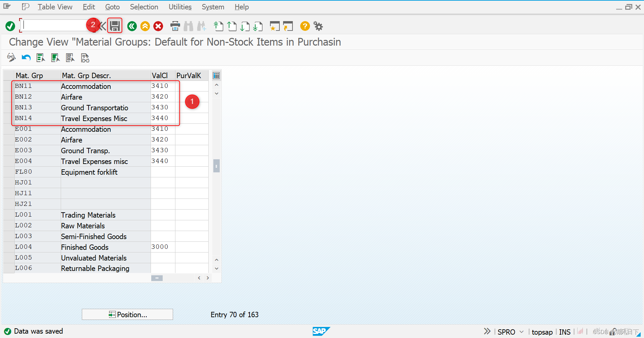This screenshot has width=644, height=338.
Task: Open the Edit menu
Action: coord(89,7)
